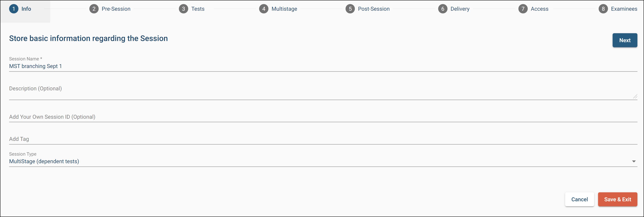The height and width of the screenshot is (217, 644).
Task: Click into the Description (Optional) textarea
Action: pyautogui.click(x=300, y=92)
